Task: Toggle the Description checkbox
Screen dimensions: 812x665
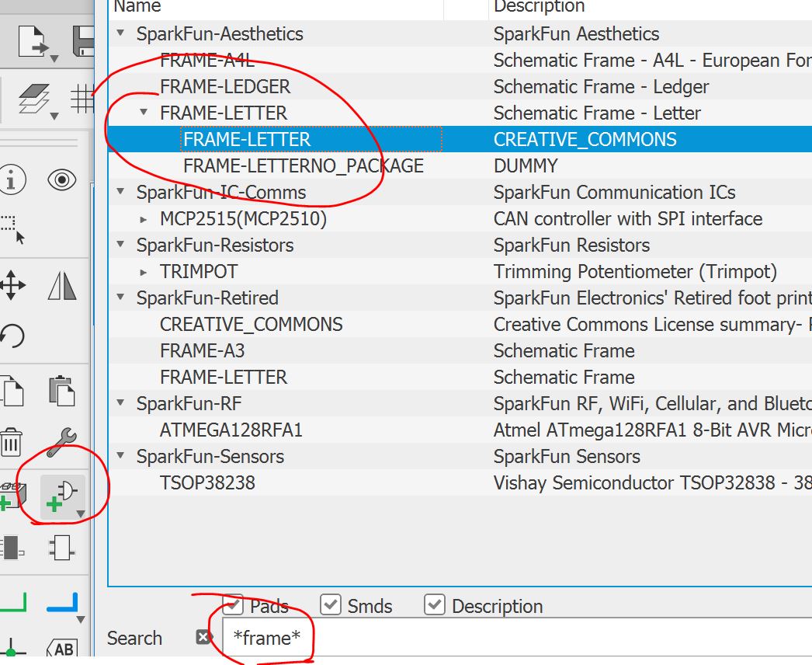Action: coord(435,604)
